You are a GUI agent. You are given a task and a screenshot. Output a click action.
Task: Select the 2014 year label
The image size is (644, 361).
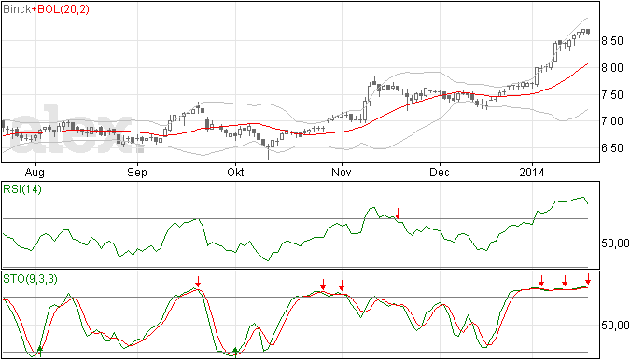click(532, 172)
